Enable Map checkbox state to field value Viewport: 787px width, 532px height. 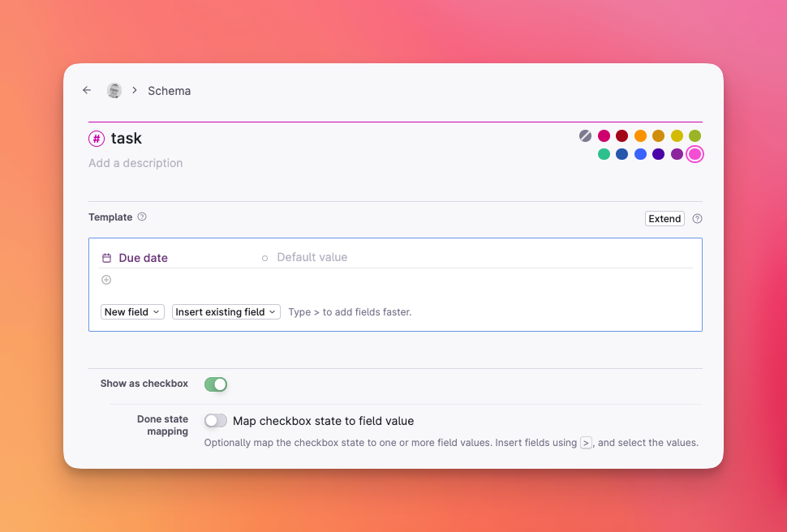click(x=216, y=421)
